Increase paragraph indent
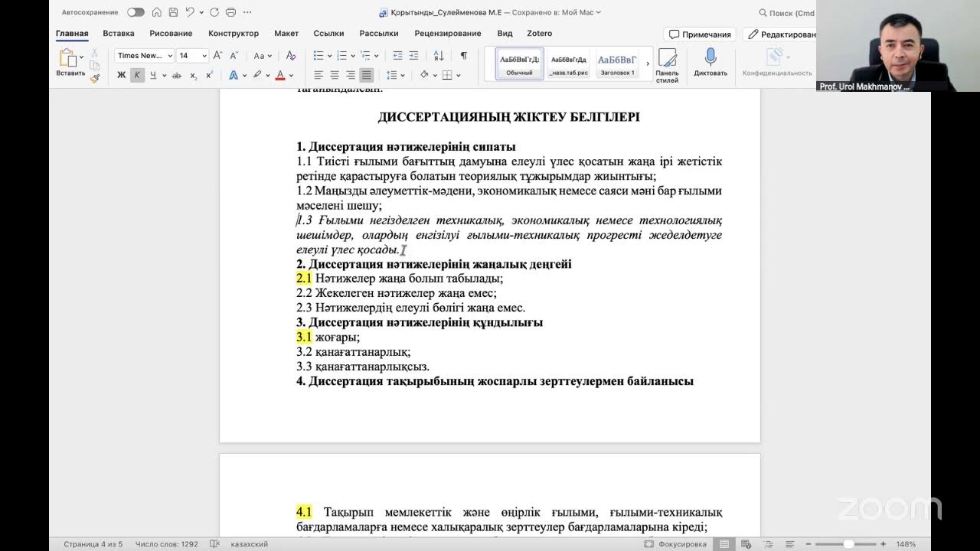Image resolution: width=980 pixels, height=551 pixels. click(413, 55)
